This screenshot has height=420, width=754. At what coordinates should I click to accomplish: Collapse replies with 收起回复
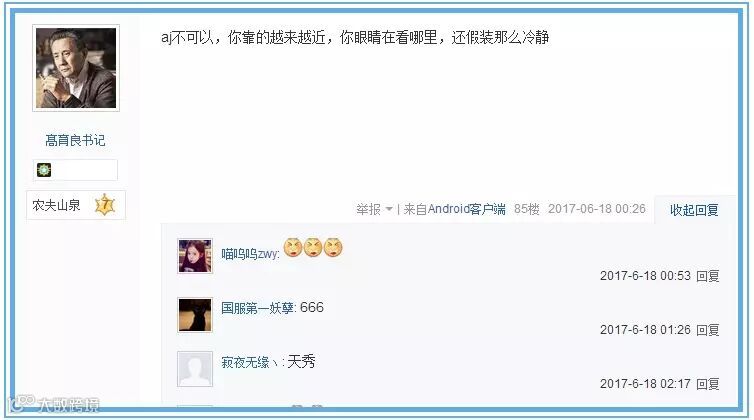(694, 210)
